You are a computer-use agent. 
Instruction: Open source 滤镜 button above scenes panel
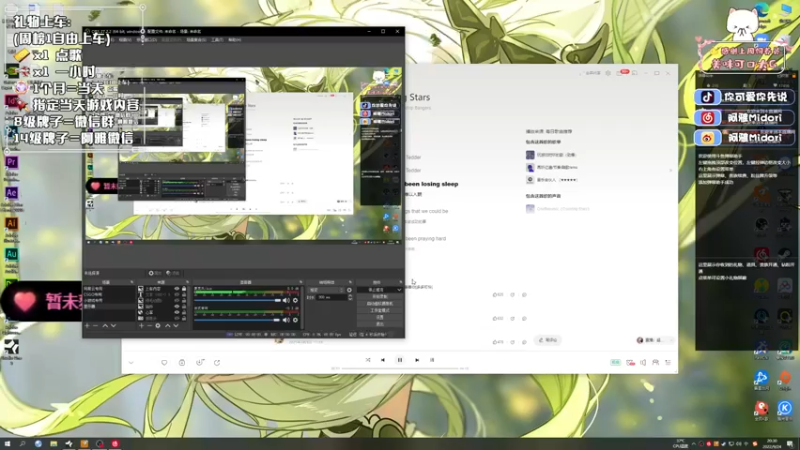pyautogui.click(x=173, y=273)
